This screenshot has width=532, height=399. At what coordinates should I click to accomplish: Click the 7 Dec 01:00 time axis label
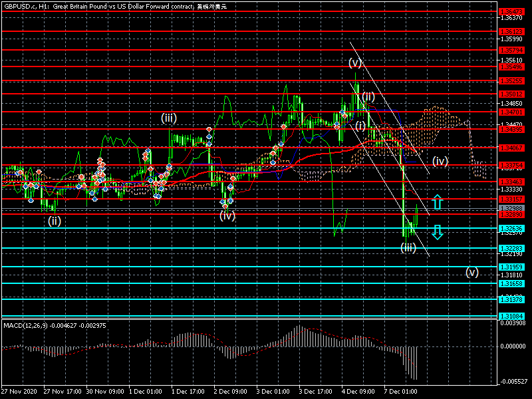tap(401, 392)
